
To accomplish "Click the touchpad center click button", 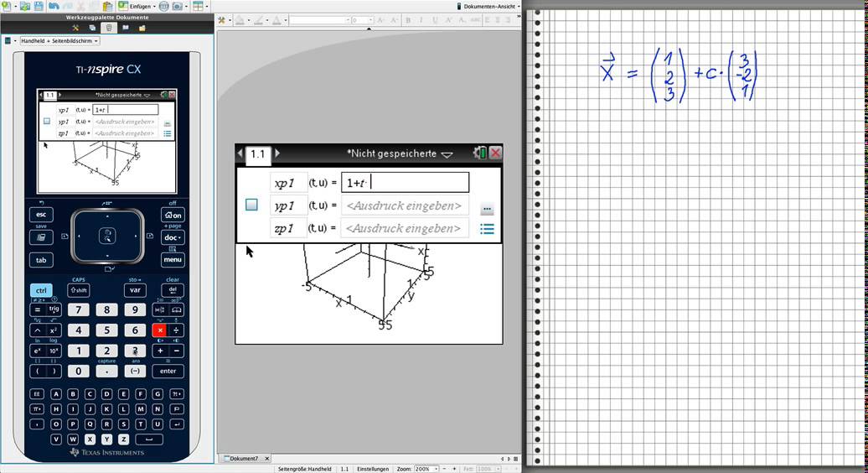I will (107, 236).
